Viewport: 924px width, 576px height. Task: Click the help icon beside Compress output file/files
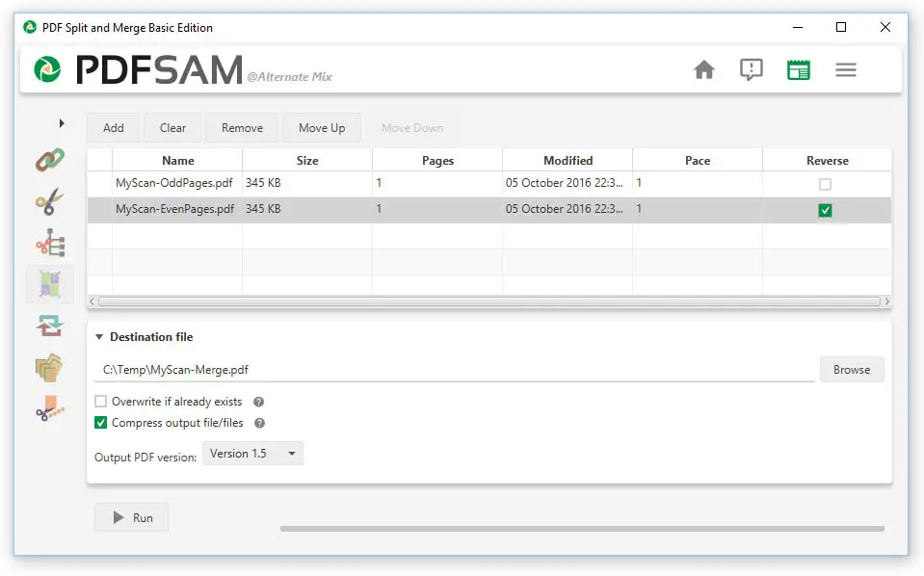[259, 423]
